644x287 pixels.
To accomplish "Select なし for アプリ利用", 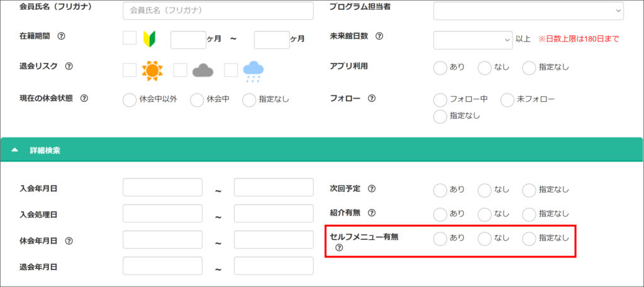I will click(x=484, y=67).
